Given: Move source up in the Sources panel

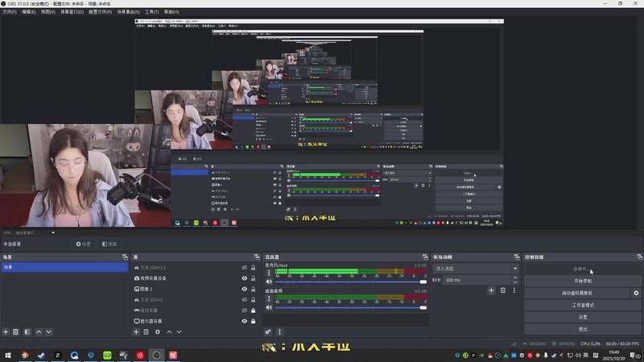Looking at the screenshot, I should click(169, 331).
